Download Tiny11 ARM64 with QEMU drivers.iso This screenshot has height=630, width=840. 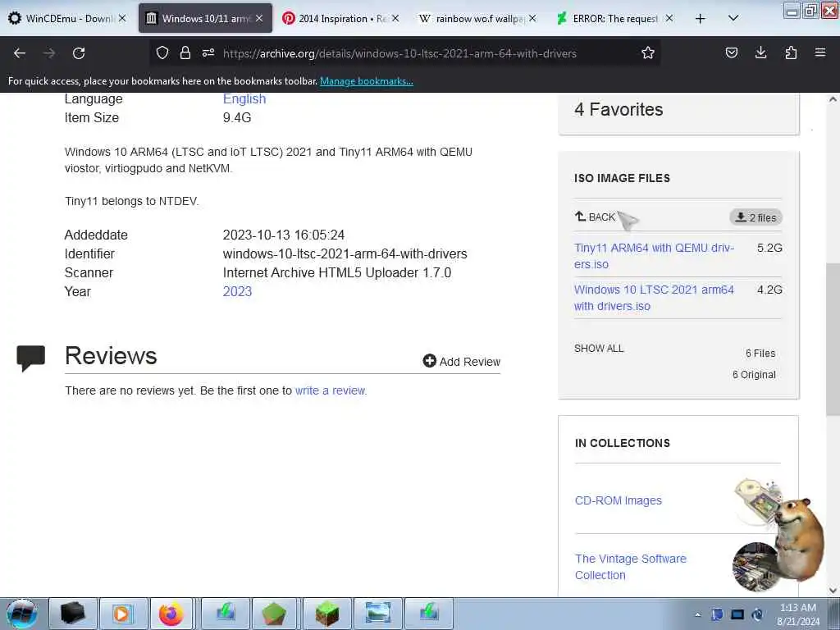[654, 256]
